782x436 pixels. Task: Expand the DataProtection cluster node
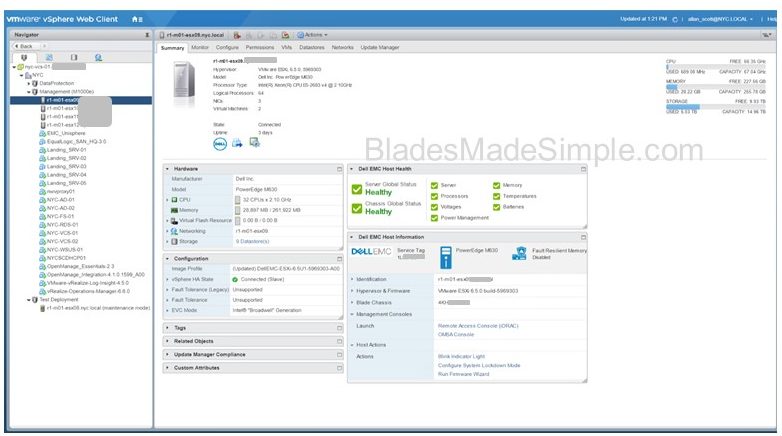(x=29, y=84)
